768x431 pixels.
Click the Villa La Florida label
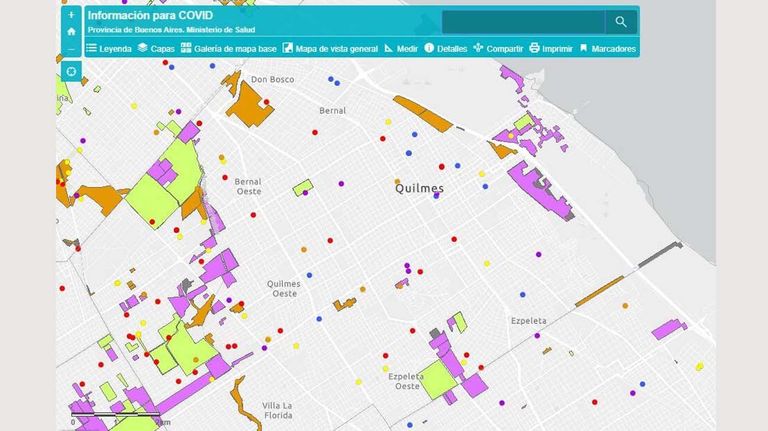(x=278, y=410)
